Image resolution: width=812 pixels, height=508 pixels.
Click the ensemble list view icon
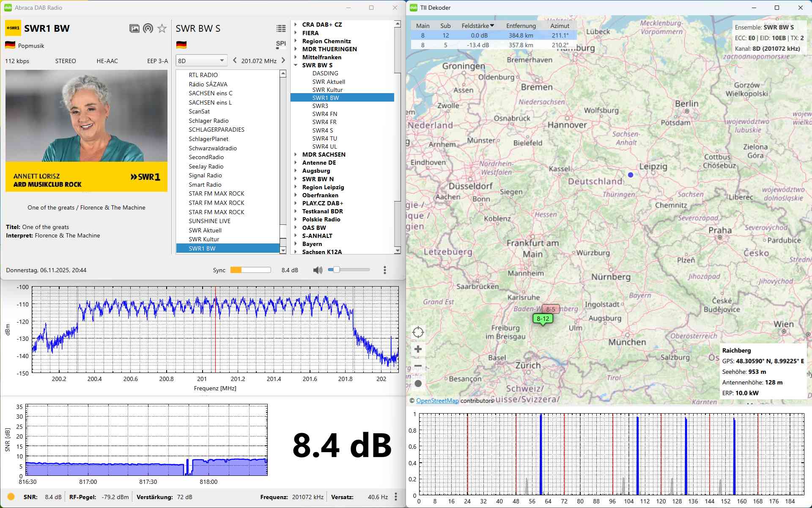pyautogui.click(x=281, y=28)
